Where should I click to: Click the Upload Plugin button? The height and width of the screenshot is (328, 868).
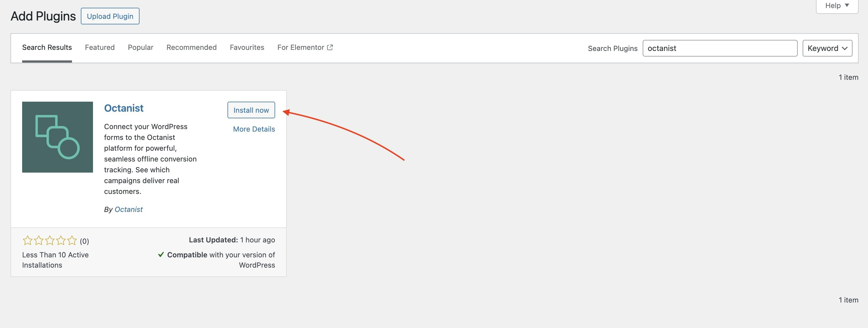click(x=110, y=16)
